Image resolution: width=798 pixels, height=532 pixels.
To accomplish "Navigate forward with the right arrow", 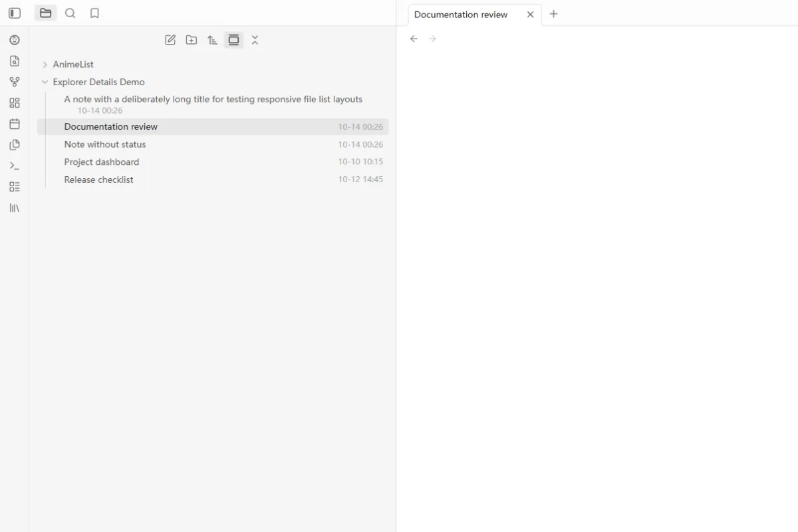I will [432, 39].
